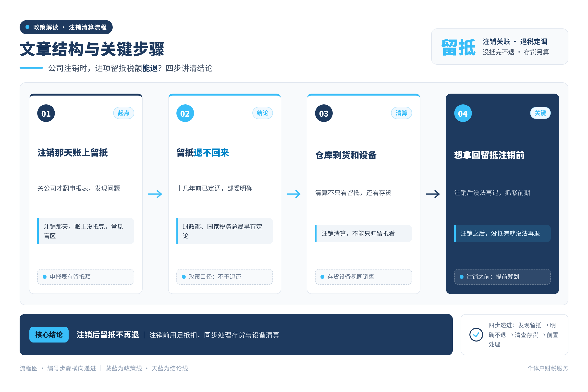Click quote box 注销清算，不能只盯留抵看
Viewport: 588px width, 392px height.
click(x=364, y=233)
